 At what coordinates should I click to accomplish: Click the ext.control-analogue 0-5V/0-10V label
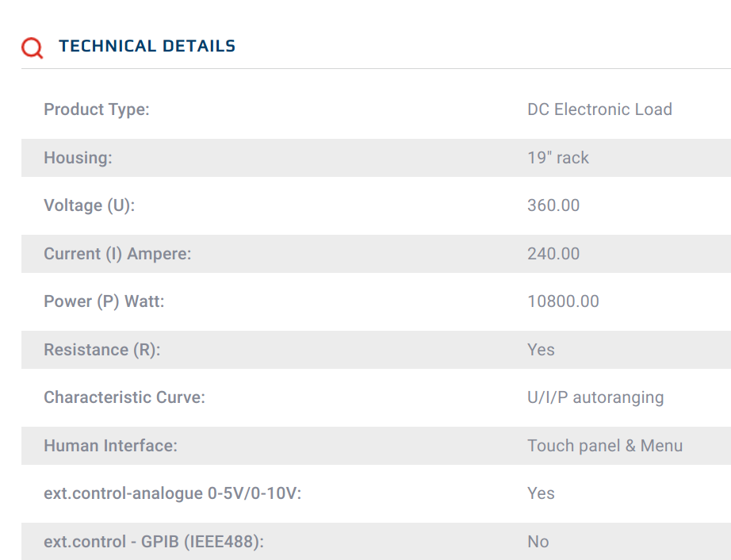173,494
